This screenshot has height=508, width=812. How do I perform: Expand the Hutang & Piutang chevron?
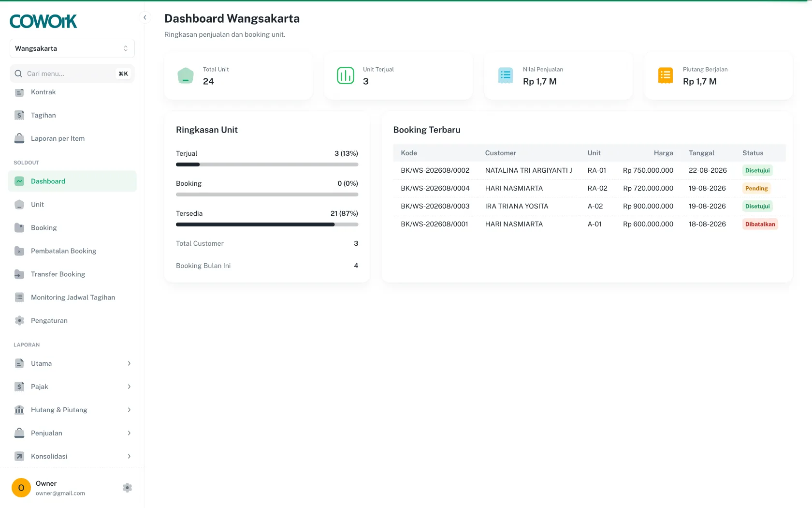[129, 410]
